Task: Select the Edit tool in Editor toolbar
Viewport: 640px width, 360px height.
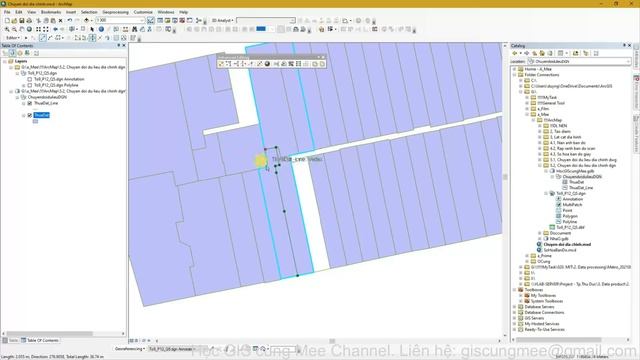Action: (x=26, y=38)
